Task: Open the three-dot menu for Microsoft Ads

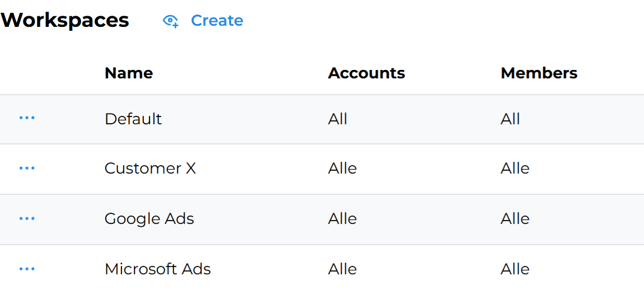Action: coord(27,269)
